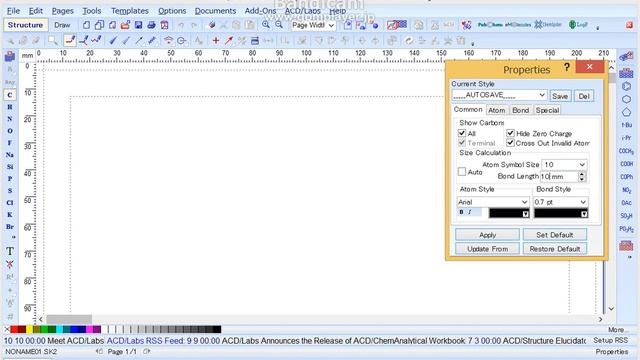Image resolution: width=640 pixels, height=360 pixels.
Task: Toggle the Show Carbons All checkbox
Action: (462, 133)
